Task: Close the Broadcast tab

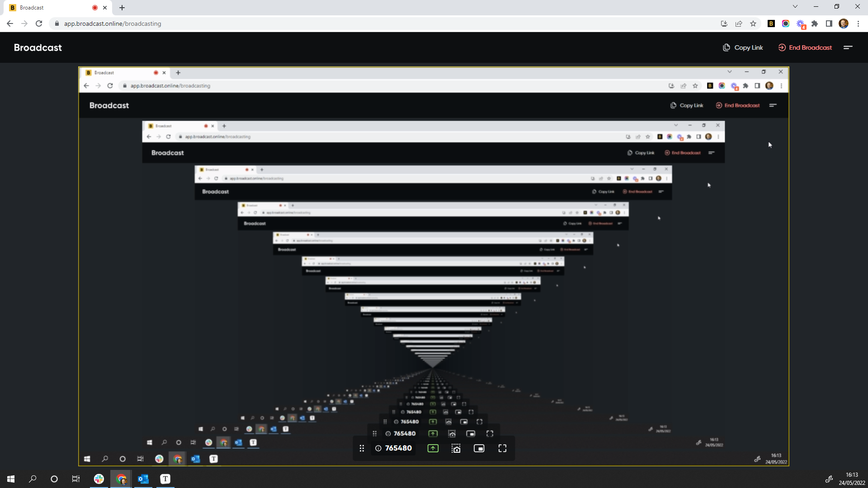Action: click(x=105, y=8)
